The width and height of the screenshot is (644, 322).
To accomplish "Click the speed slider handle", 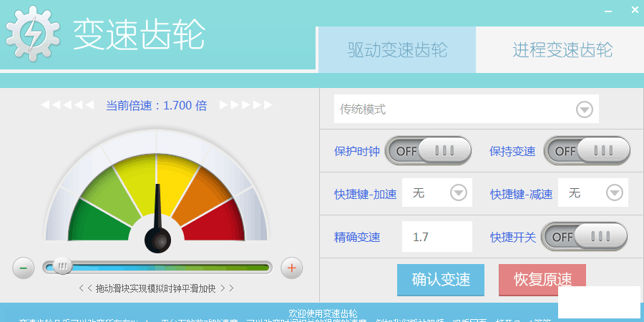I will point(62,267).
